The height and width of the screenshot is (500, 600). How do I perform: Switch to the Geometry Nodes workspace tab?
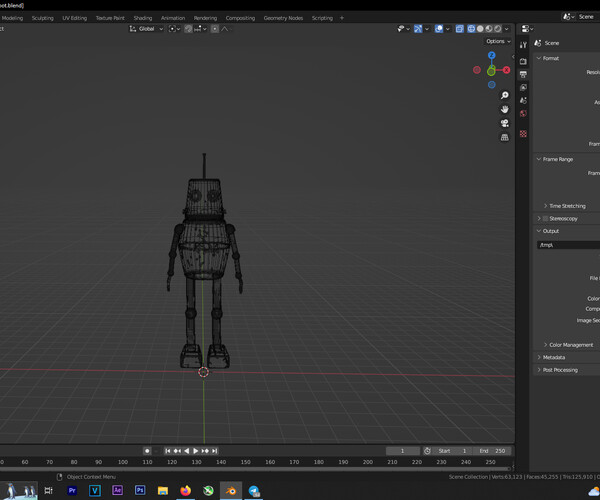(283, 18)
